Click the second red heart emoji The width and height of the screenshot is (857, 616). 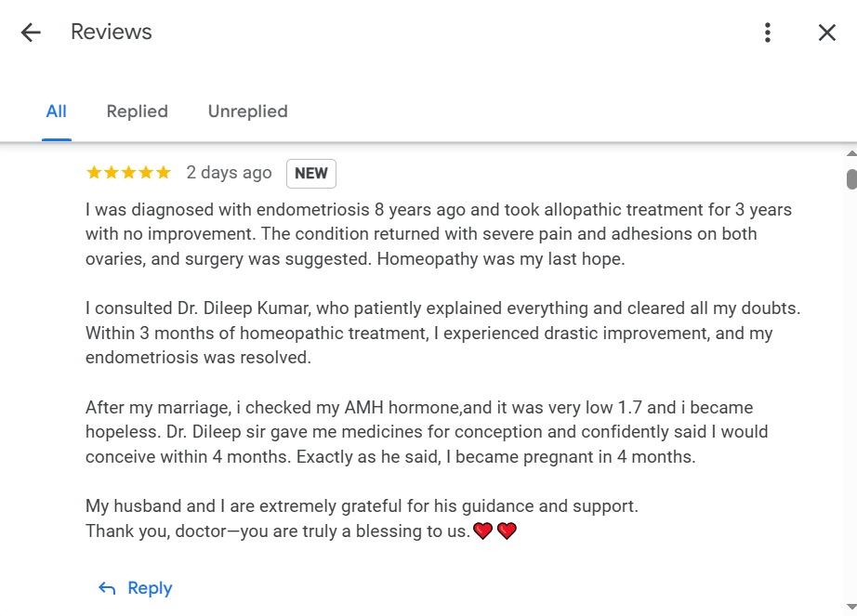(x=507, y=531)
